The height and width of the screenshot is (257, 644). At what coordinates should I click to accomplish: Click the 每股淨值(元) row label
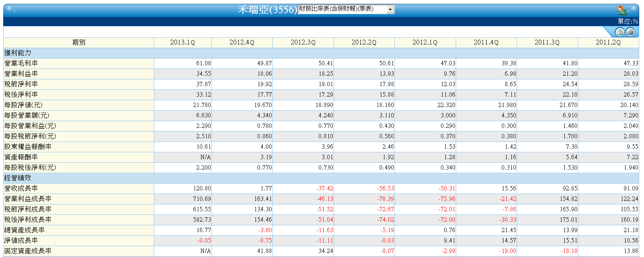click(x=23, y=105)
